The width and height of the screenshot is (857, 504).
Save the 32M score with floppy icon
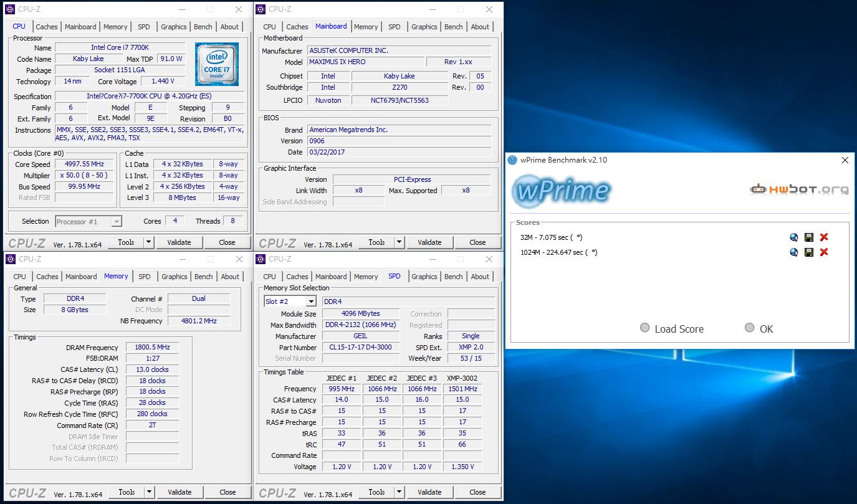(809, 237)
